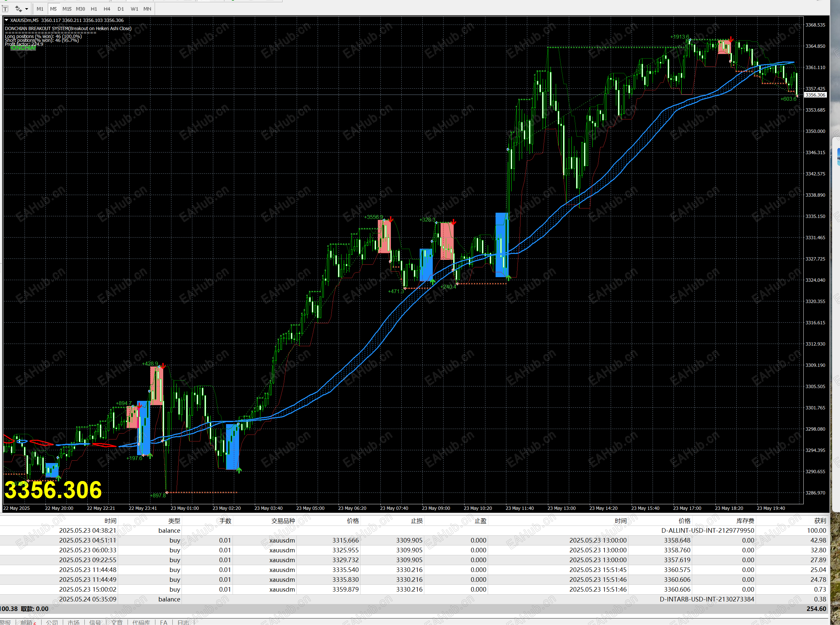Screen dimensions: 840x625
Task: Switch chart to M15 timeframe
Action: pos(67,9)
